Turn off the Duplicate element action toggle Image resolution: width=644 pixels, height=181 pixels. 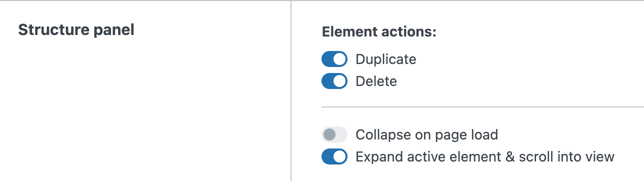(334, 59)
